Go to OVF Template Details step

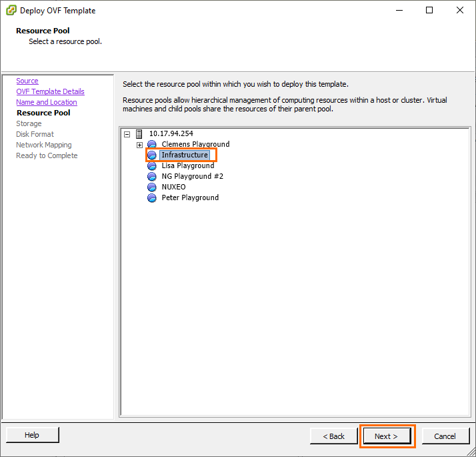coord(50,92)
